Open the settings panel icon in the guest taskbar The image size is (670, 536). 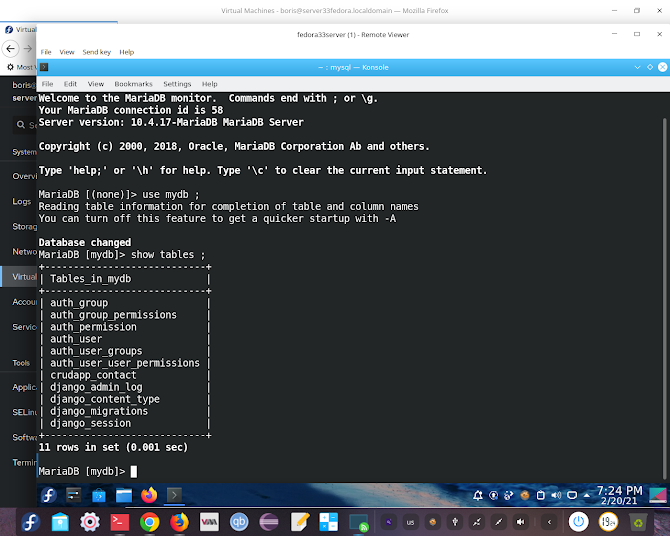[x=73, y=495]
